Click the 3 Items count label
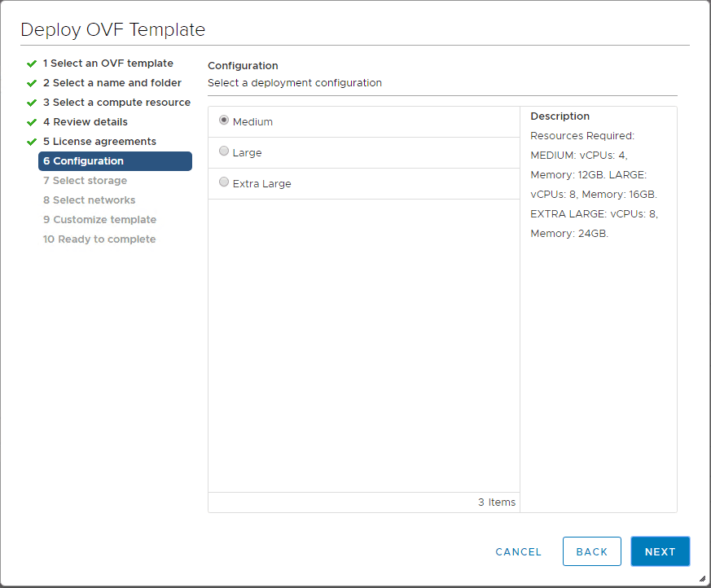The image size is (711, 588). (x=496, y=502)
